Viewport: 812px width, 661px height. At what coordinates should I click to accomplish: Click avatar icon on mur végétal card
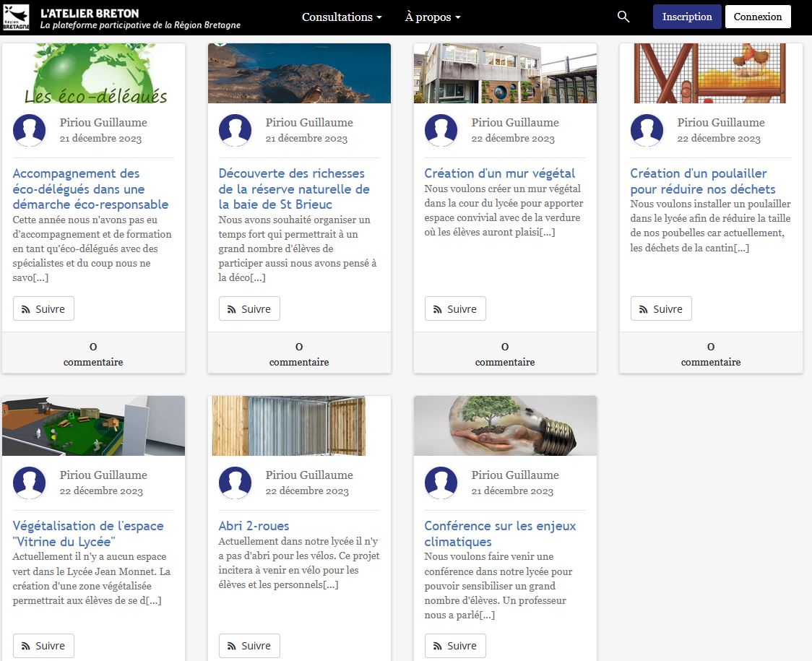click(x=441, y=130)
